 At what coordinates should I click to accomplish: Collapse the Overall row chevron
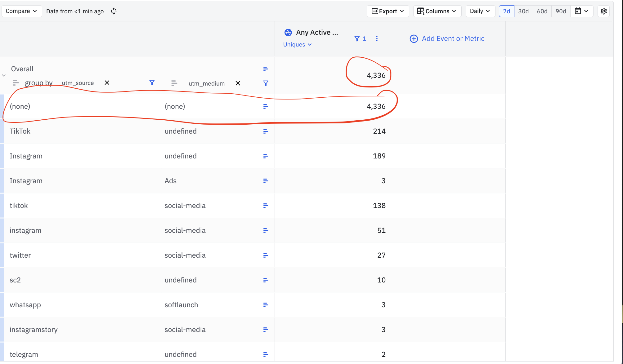[x=4, y=75]
